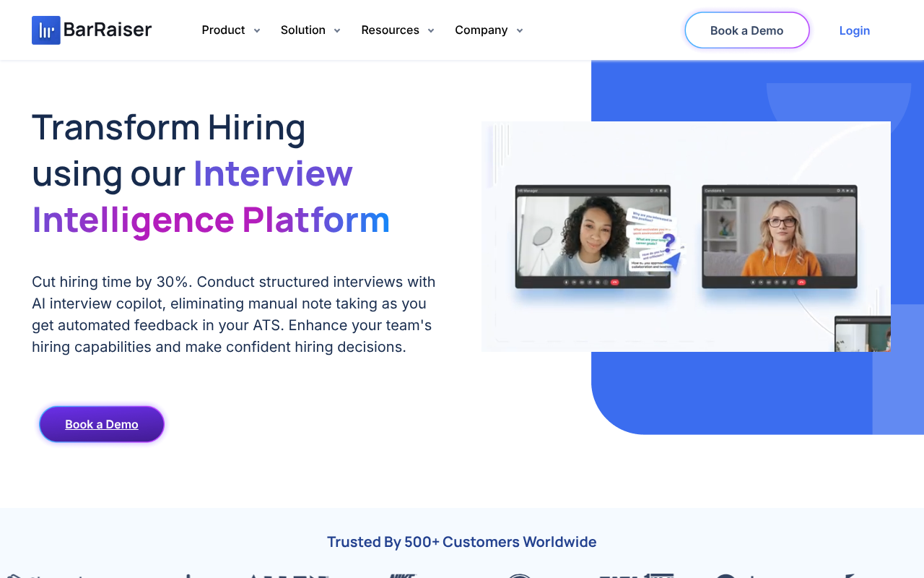Select Company in the navigation bar

click(x=481, y=30)
